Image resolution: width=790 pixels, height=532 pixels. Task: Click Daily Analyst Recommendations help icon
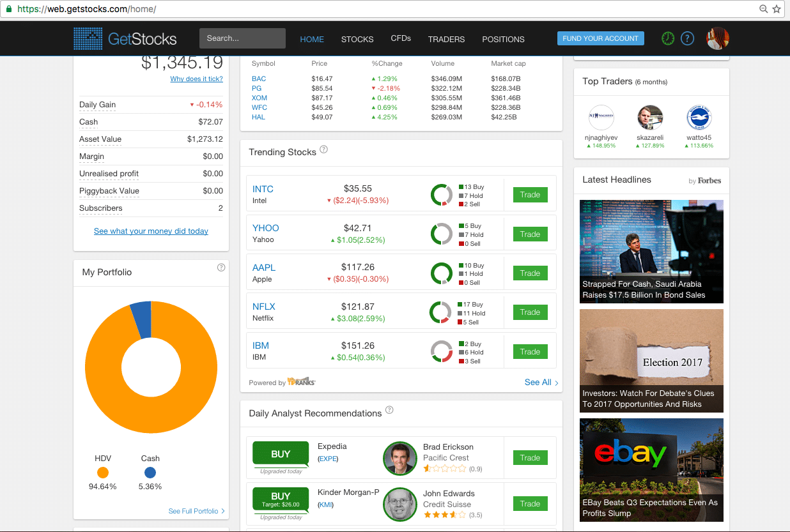[389, 410]
